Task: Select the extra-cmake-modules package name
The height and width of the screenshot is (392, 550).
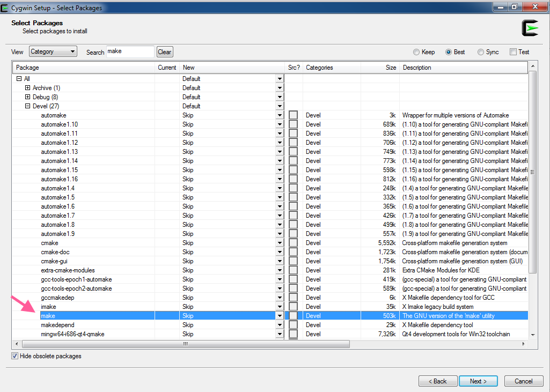Action: [68, 270]
